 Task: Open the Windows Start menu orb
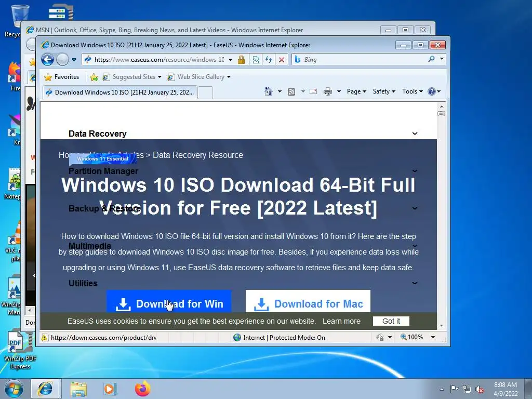[x=14, y=389]
